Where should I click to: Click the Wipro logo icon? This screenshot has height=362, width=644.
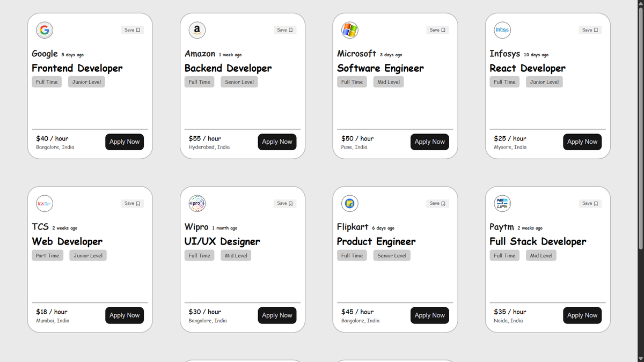197,203
